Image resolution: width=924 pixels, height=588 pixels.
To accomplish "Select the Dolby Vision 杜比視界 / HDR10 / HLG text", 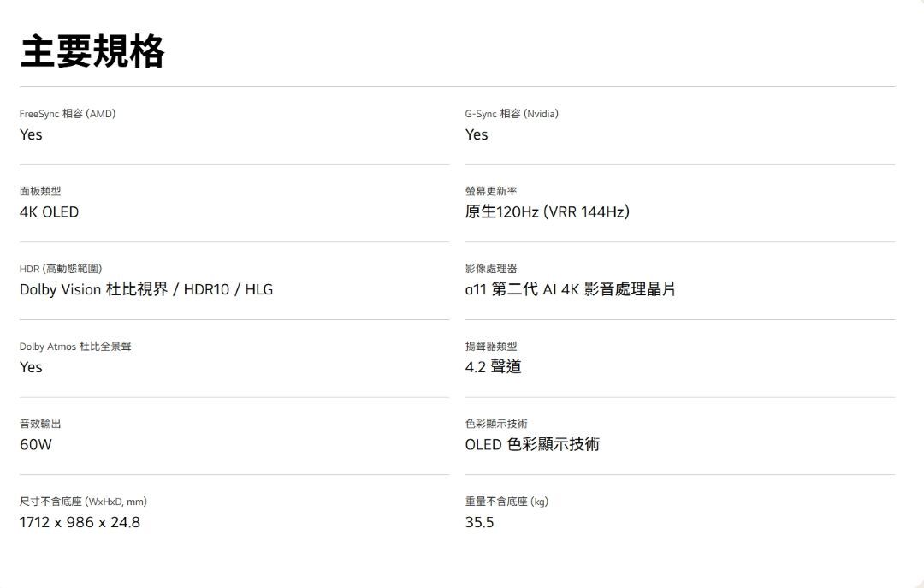I will (x=146, y=289).
